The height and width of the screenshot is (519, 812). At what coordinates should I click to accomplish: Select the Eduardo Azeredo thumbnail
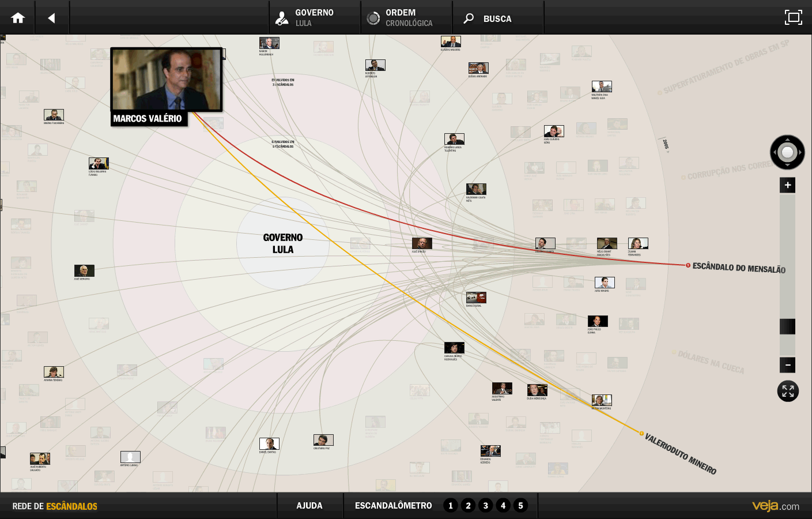click(490, 451)
